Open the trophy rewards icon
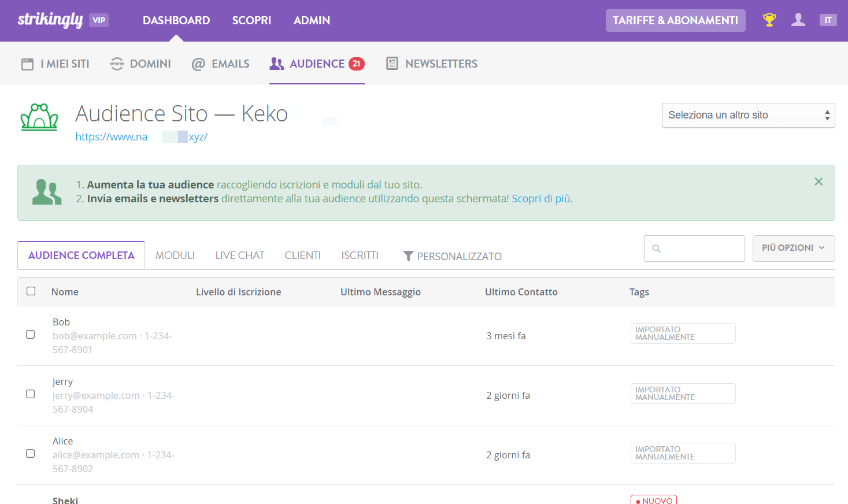Image resolution: width=848 pixels, height=504 pixels. coord(769,20)
